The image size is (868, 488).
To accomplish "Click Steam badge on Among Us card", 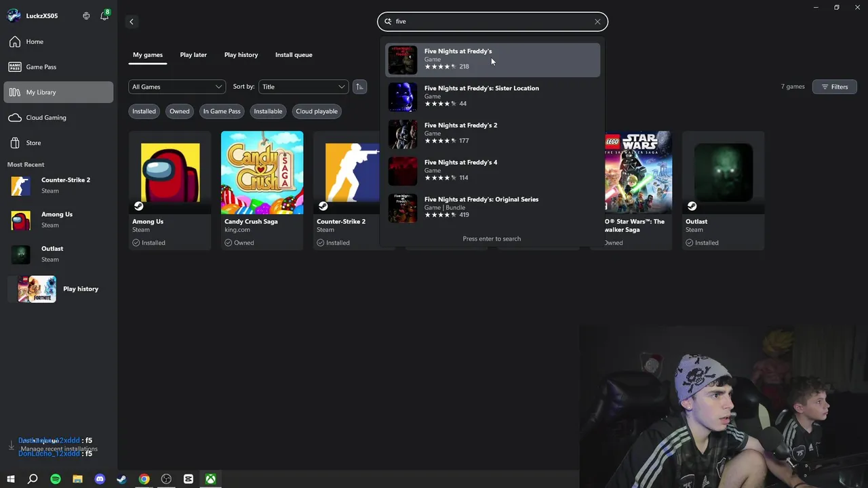I will (x=138, y=206).
